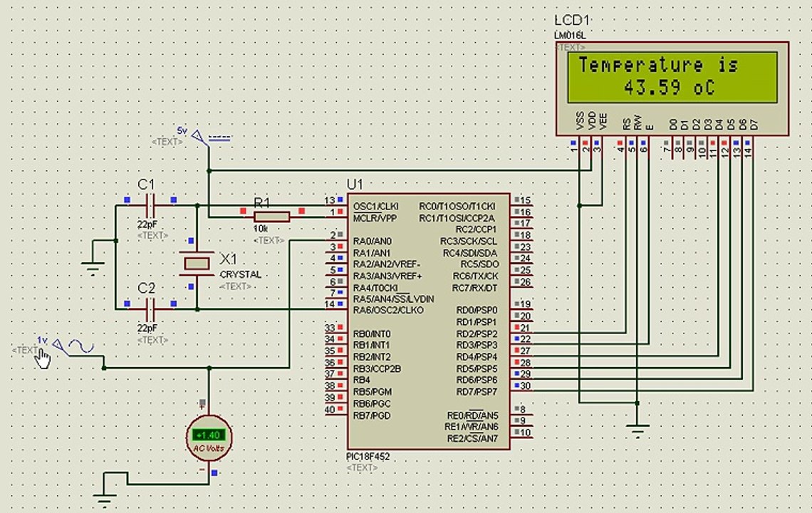Click the LCD VEE pin label

603,120
